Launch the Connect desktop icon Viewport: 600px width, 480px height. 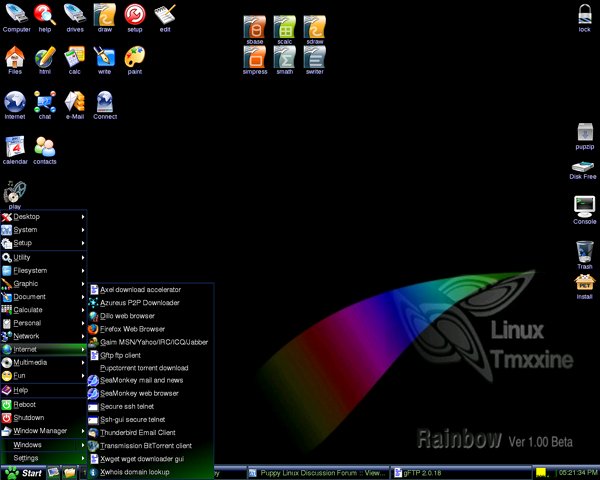click(x=105, y=105)
